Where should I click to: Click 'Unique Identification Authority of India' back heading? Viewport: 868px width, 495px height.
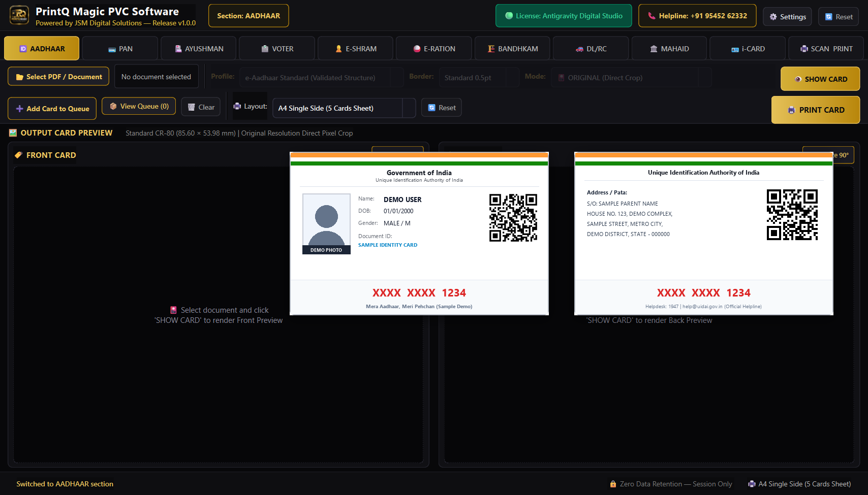704,173
